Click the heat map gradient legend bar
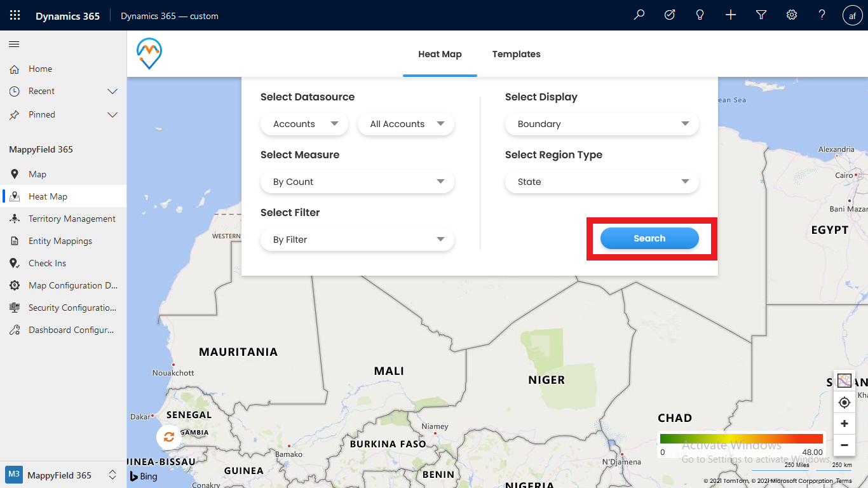 [x=742, y=438]
